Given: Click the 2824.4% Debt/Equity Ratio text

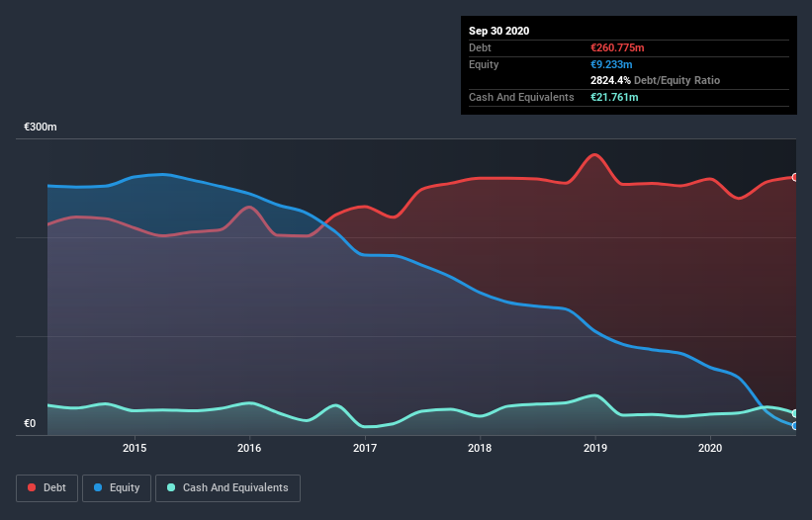Looking at the screenshot, I should (x=655, y=81).
